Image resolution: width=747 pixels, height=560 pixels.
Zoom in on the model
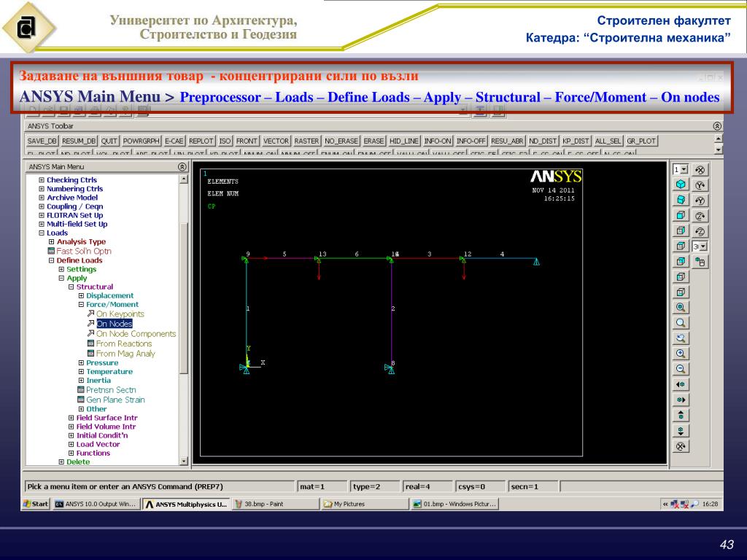point(681,354)
